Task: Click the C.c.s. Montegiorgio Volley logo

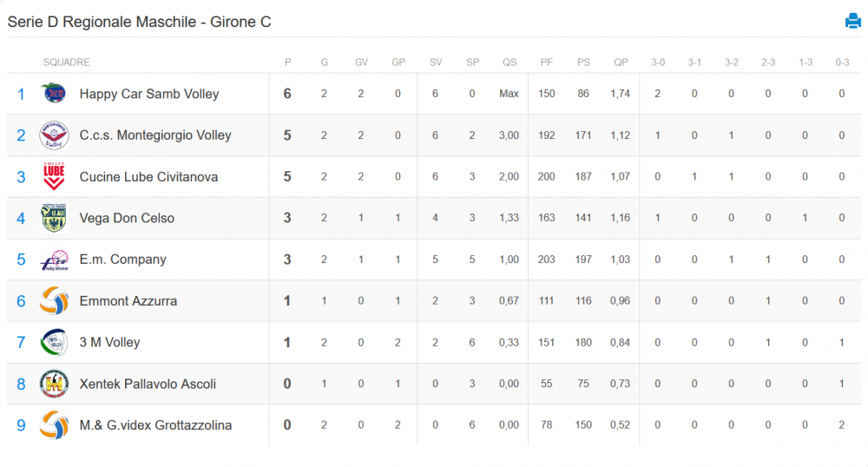Action: tap(54, 135)
